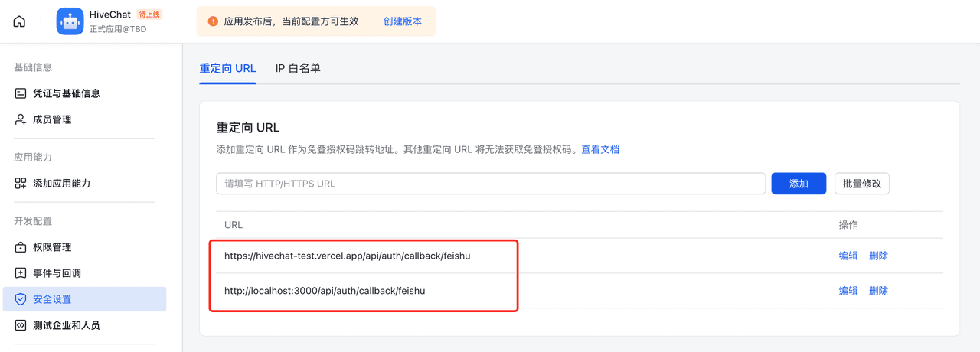Click the URL column header
980x352 pixels.
pos(234,225)
